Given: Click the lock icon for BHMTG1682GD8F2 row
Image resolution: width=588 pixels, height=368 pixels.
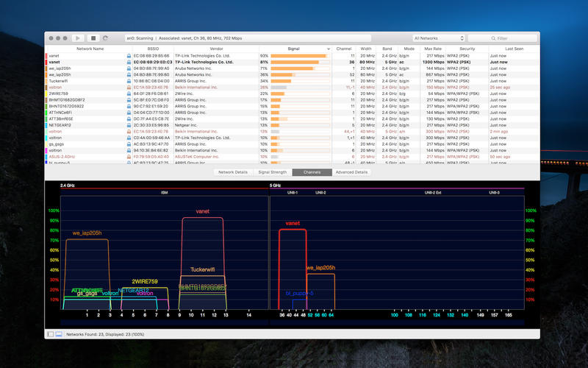Looking at the screenshot, I should tap(129, 100).
